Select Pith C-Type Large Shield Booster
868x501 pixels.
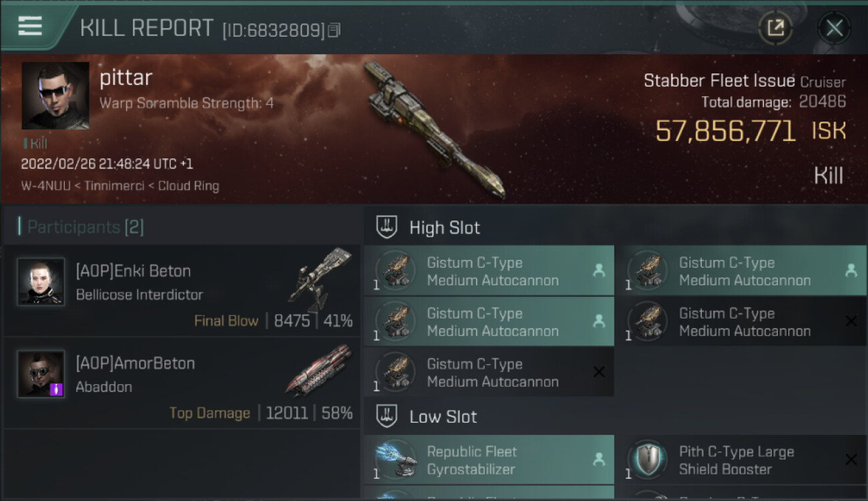tap(740, 460)
